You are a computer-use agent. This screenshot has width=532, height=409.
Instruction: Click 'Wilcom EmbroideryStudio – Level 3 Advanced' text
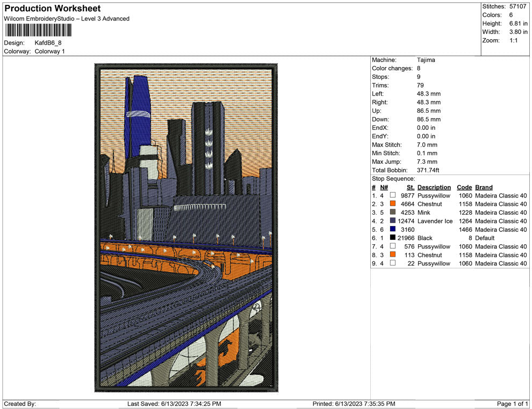(x=67, y=19)
